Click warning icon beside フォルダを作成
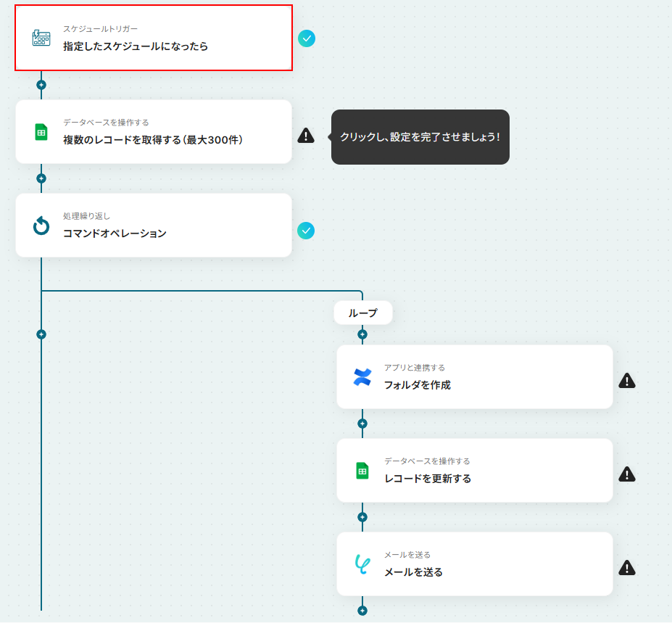 tap(627, 380)
